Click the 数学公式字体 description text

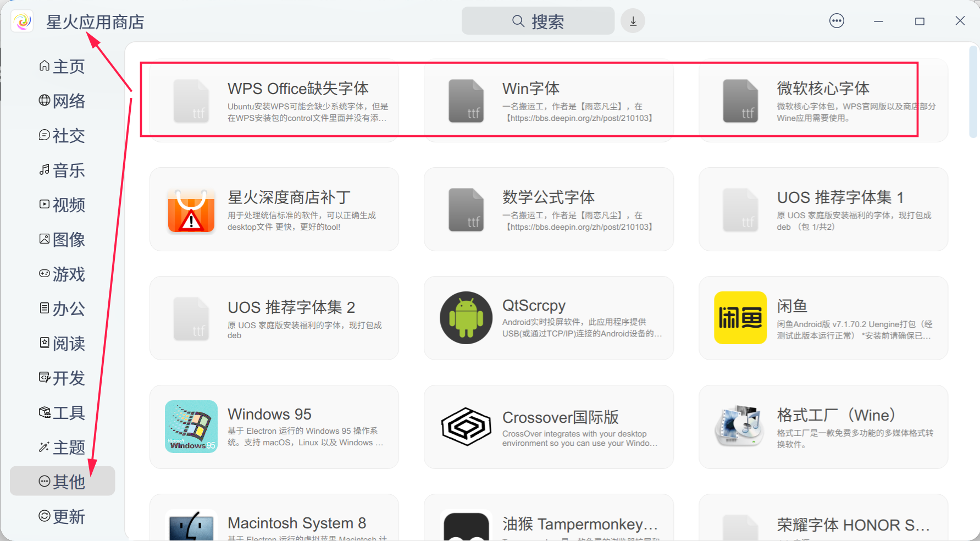578,221
